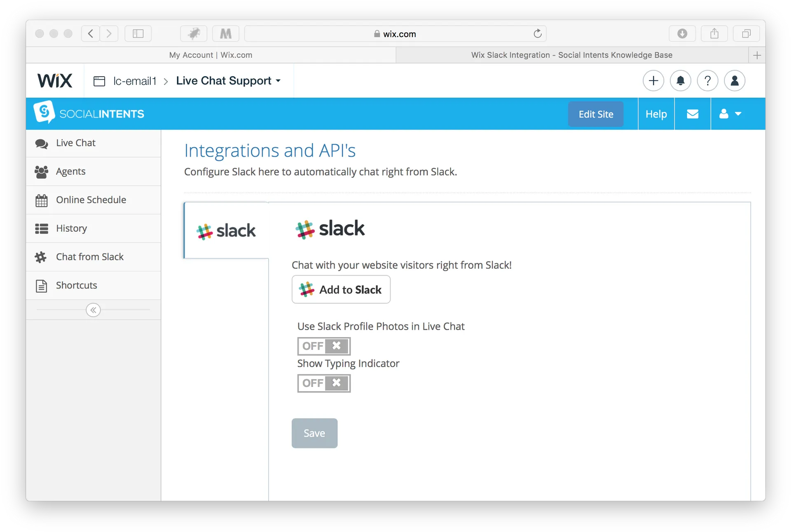Screen dimensions: 791x532
Task: Enable the Show Typing Indicator switch
Action: [324, 383]
